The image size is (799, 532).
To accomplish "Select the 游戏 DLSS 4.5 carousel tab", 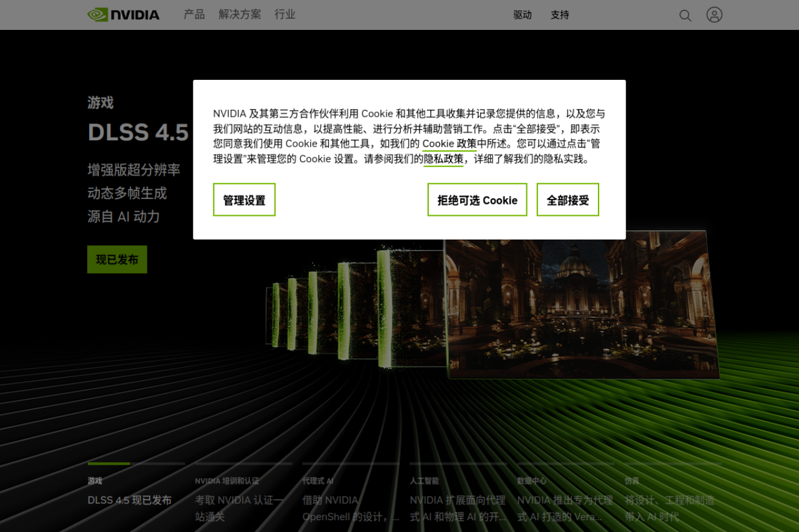I will pos(136,493).
